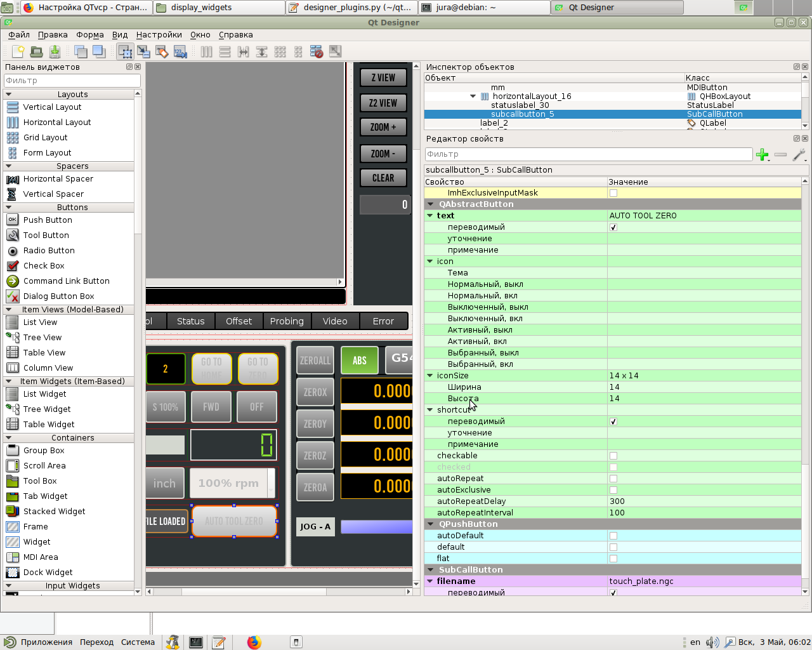Lay out vertically in splitter icon

(261, 51)
